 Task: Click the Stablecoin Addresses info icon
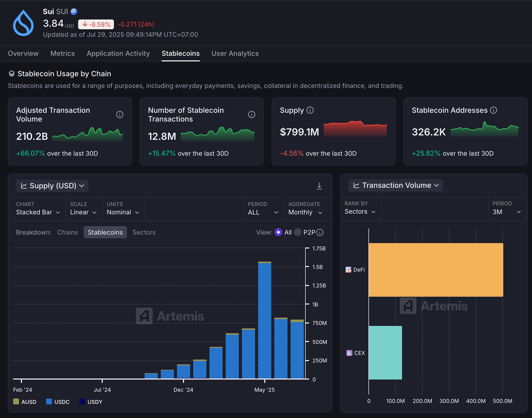494,110
